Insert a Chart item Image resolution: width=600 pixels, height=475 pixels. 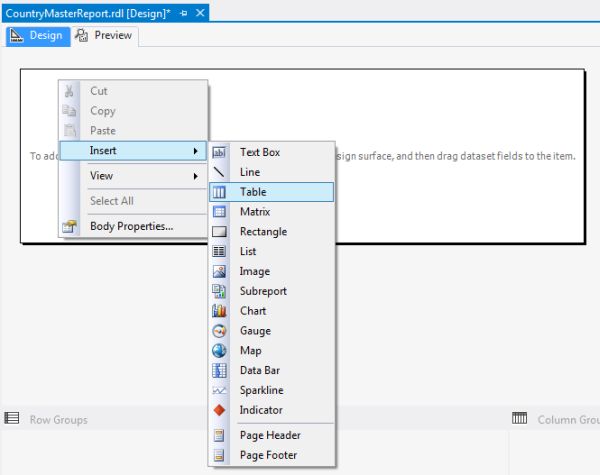pos(272,311)
